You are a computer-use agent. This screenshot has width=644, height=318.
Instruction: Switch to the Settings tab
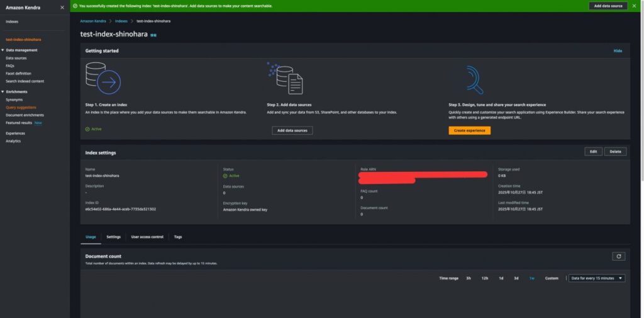pos(113,237)
